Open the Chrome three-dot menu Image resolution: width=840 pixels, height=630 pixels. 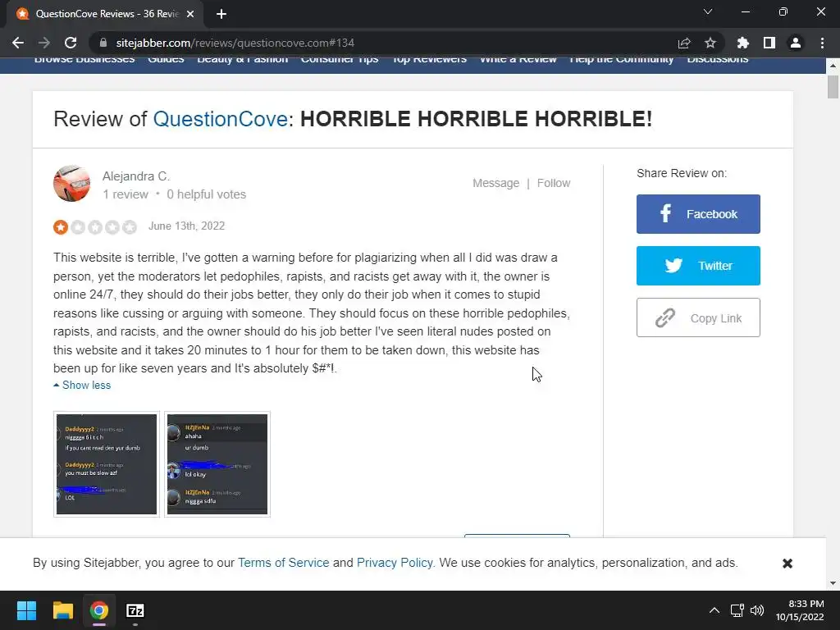822,43
